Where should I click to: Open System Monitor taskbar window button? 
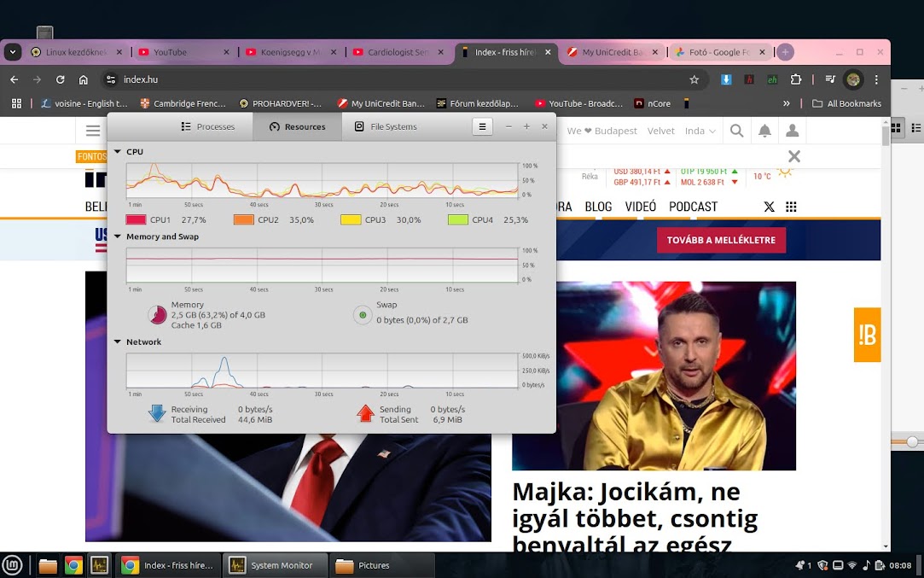tap(277, 565)
